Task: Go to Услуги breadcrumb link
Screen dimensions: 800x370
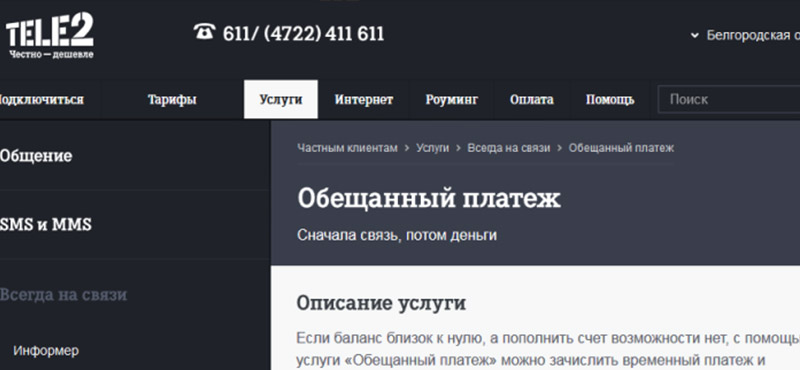Action: [433, 148]
